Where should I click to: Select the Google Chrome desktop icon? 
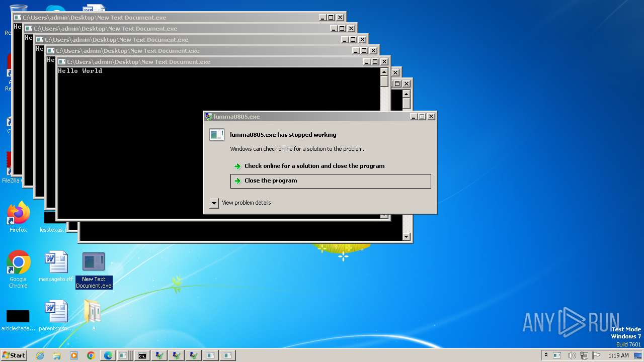point(18,269)
